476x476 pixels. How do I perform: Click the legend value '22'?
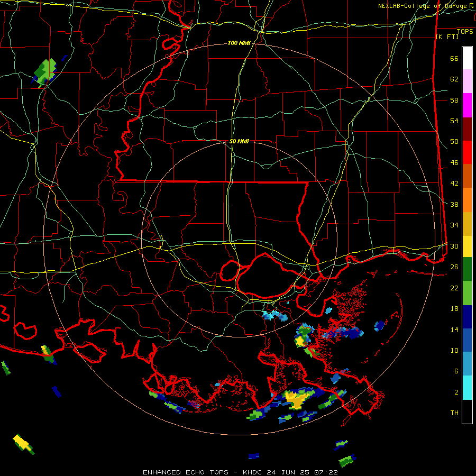point(454,288)
